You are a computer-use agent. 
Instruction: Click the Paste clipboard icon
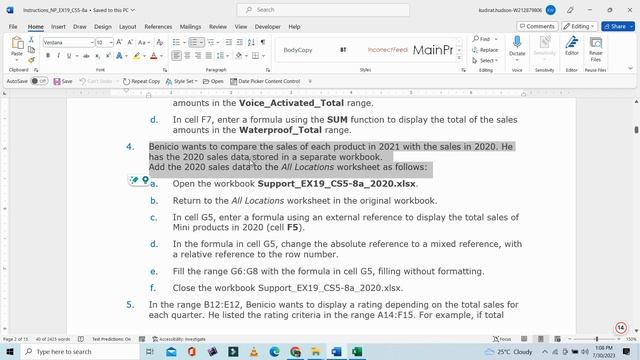click(x=17, y=43)
